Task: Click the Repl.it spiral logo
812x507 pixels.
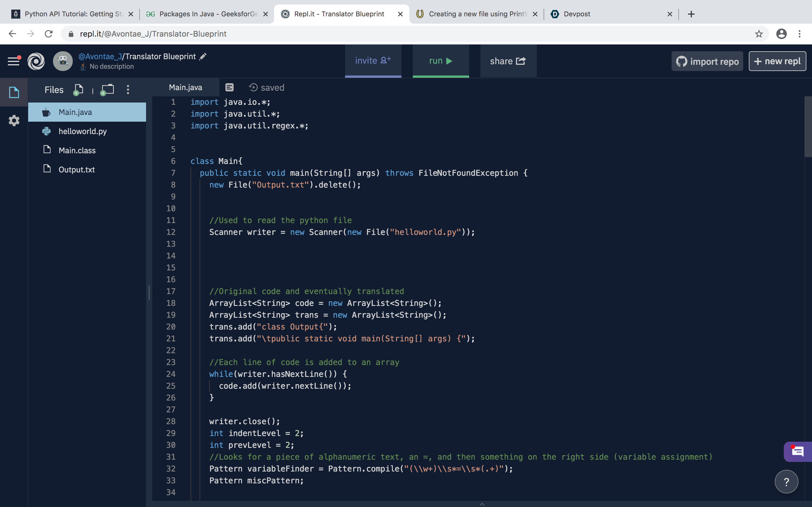Action: [x=36, y=61]
